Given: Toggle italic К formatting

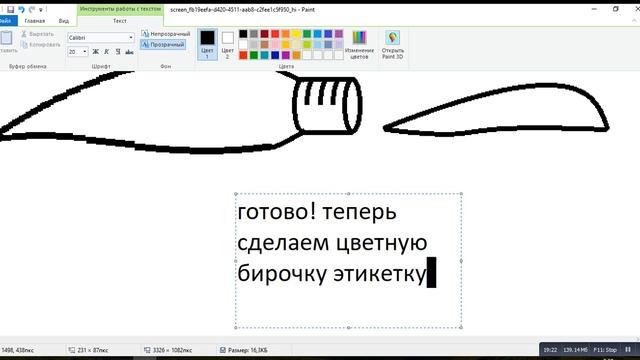Looking at the screenshot, I should [x=107, y=52].
